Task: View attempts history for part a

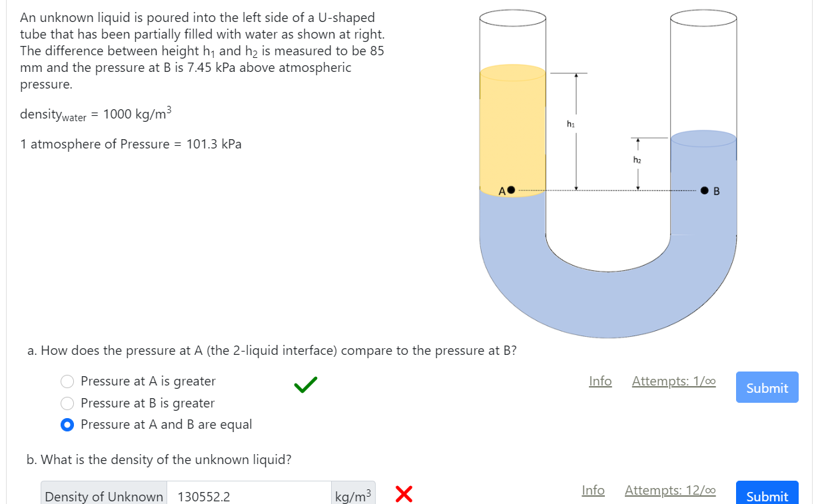Action: click(x=673, y=381)
